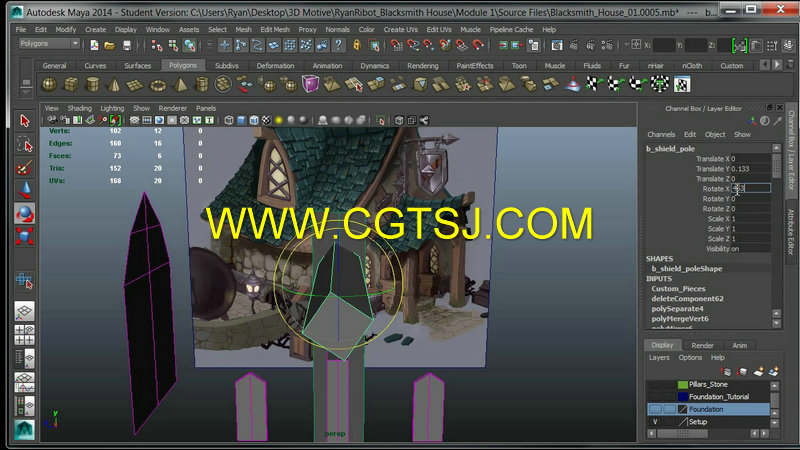Expand the Custom_Pieces input node
This screenshot has height=450, width=800.
[x=678, y=289]
